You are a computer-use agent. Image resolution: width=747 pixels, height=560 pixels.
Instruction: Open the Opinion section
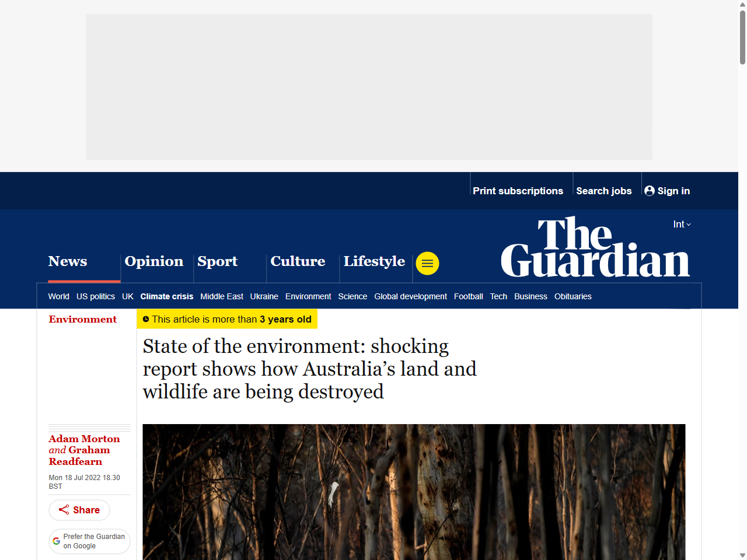point(154,261)
